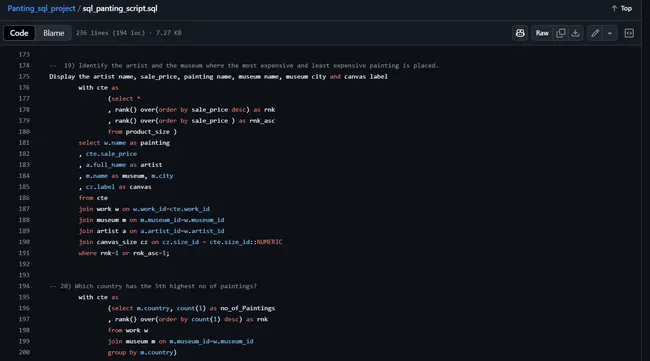Click the Raw button
Image resolution: width=650 pixels, height=361 pixels.
click(542, 33)
